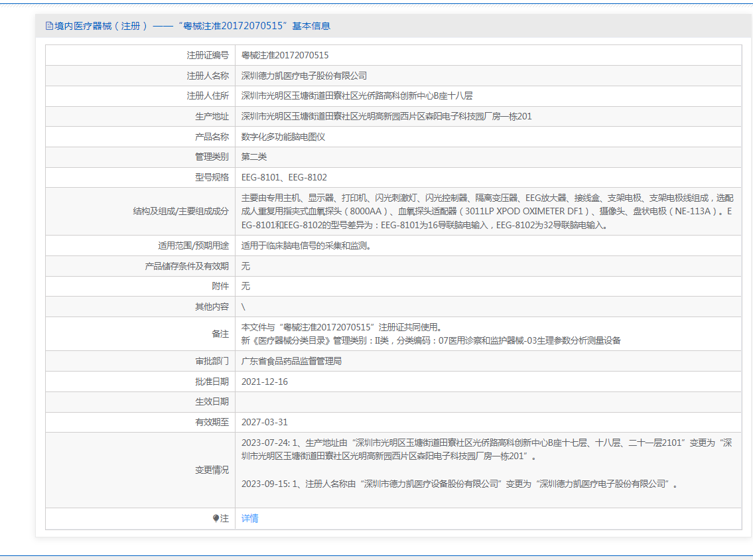Click the 结构及组成 description text
This screenshot has height=560, width=753.
point(486,211)
